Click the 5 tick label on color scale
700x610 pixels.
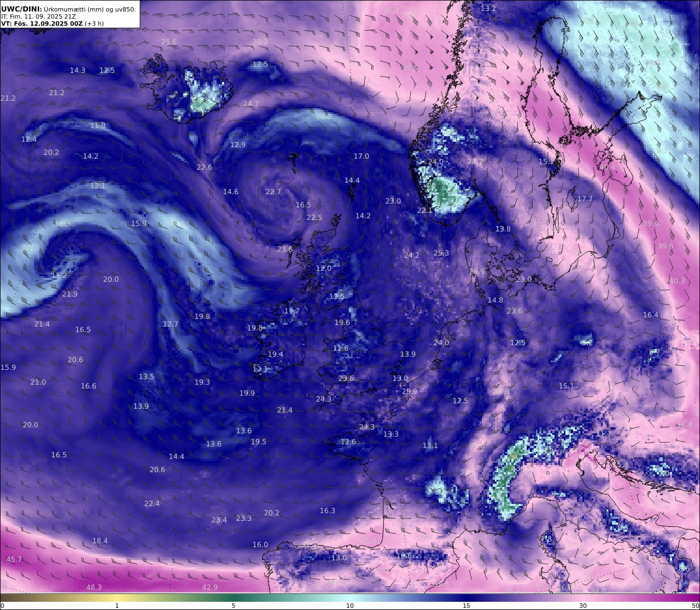pyautogui.click(x=234, y=606)
